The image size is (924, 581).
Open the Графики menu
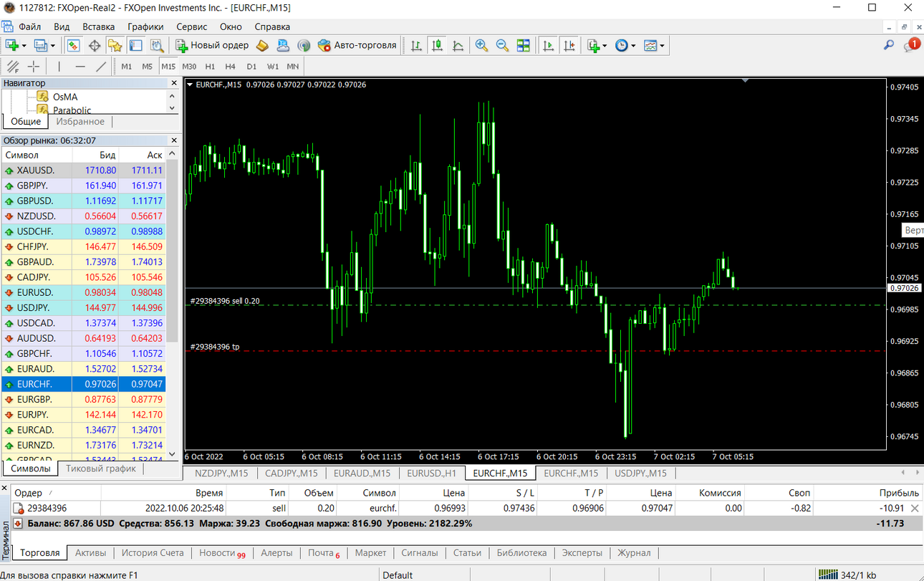pyautogui.click(x=145, y=27)
